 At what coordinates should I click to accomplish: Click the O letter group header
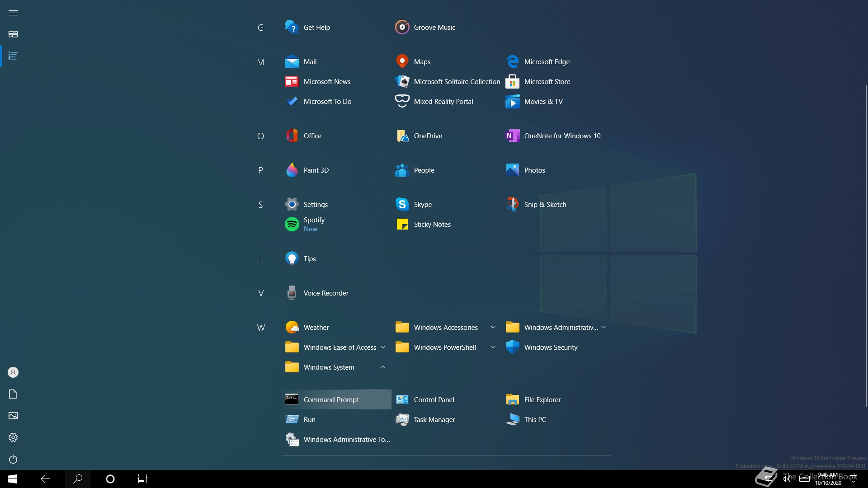pos(261,136)
